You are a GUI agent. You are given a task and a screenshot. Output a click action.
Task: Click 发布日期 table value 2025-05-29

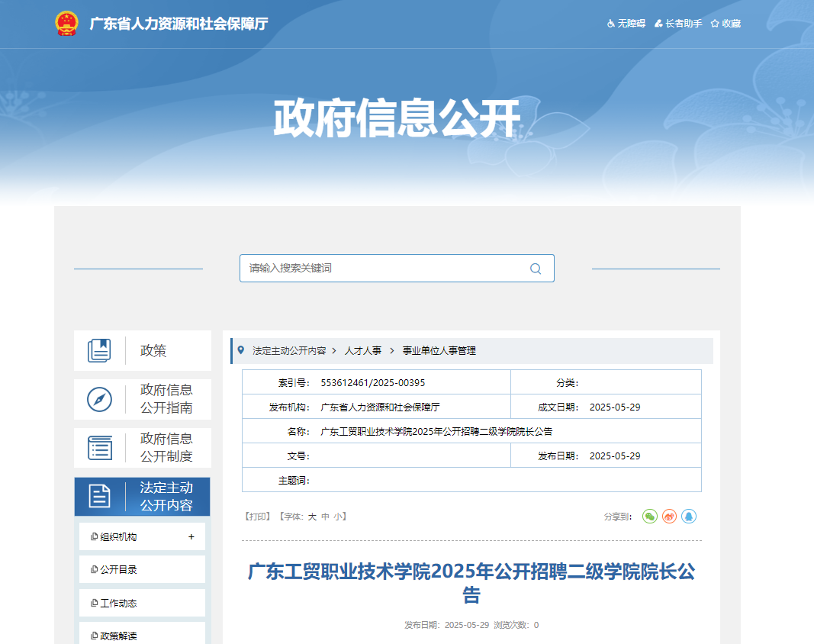[615, 456]
